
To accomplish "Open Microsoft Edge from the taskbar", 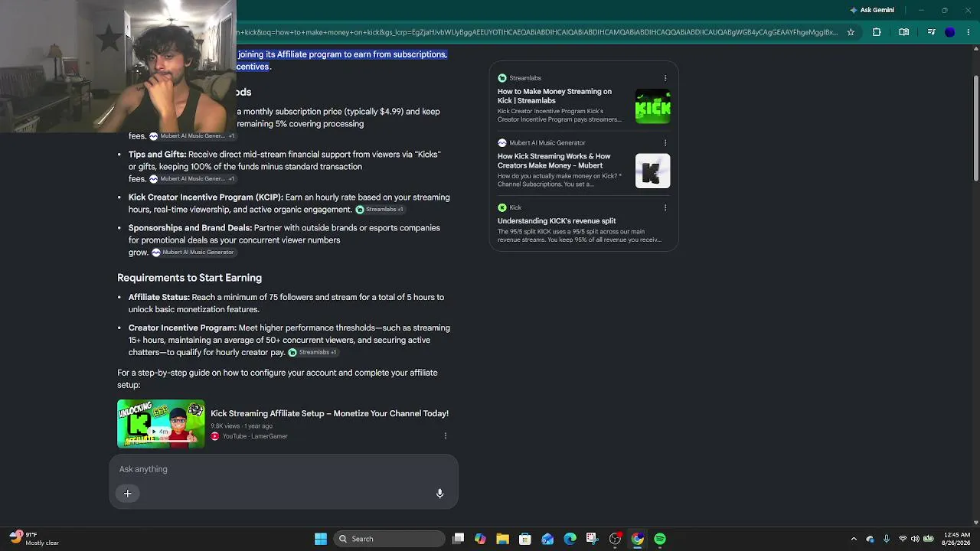I will pos(570,539).
